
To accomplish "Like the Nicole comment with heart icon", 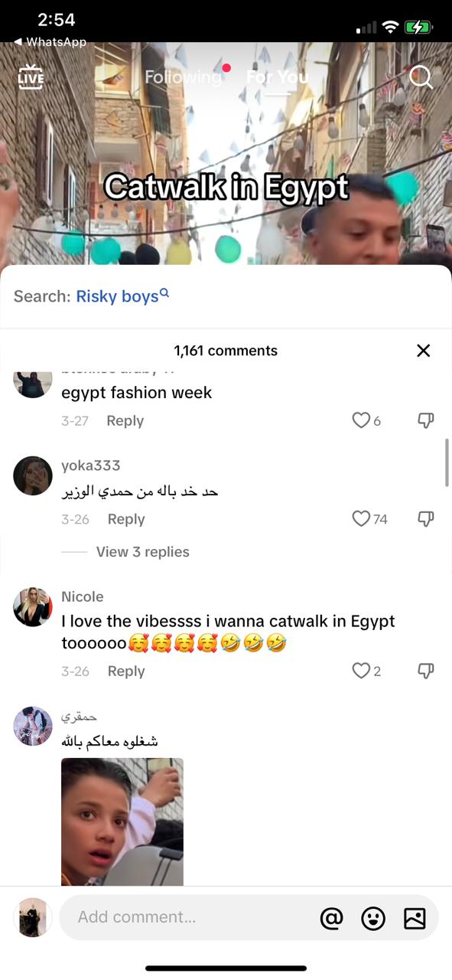I will point(361,671).
